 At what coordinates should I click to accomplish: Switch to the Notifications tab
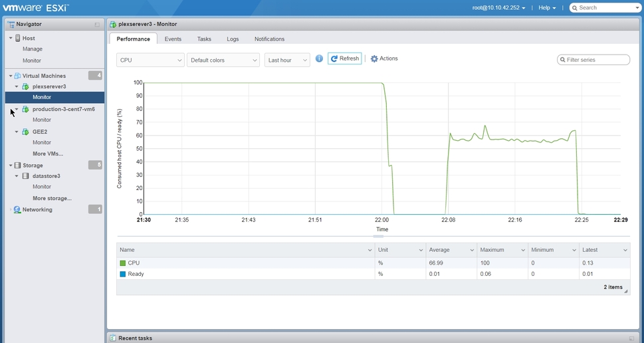(x=269, y=39)
